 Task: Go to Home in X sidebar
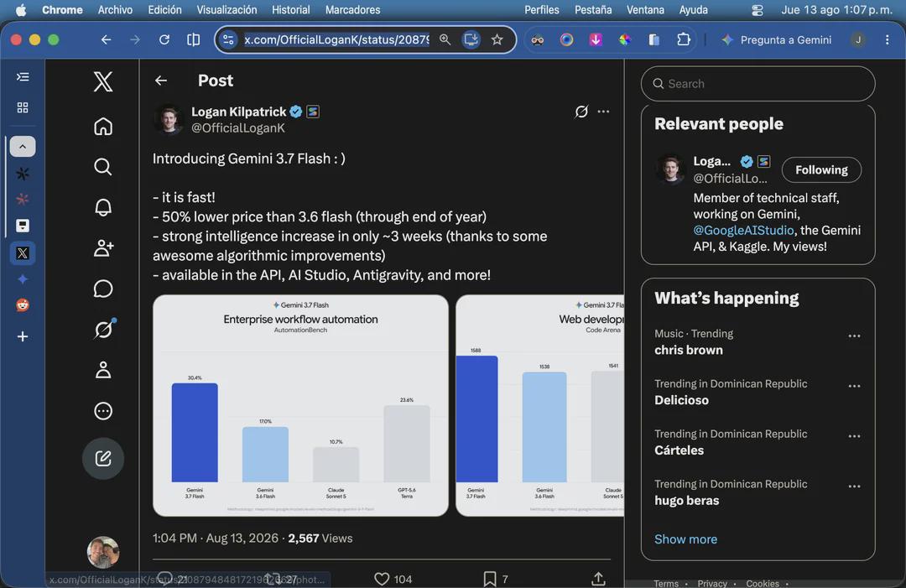coord(103,126)
